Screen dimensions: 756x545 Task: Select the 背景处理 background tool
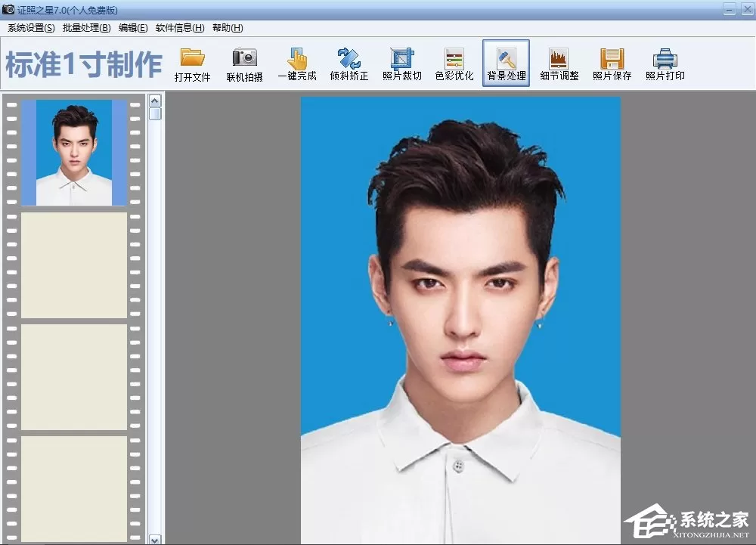point(507,63)
